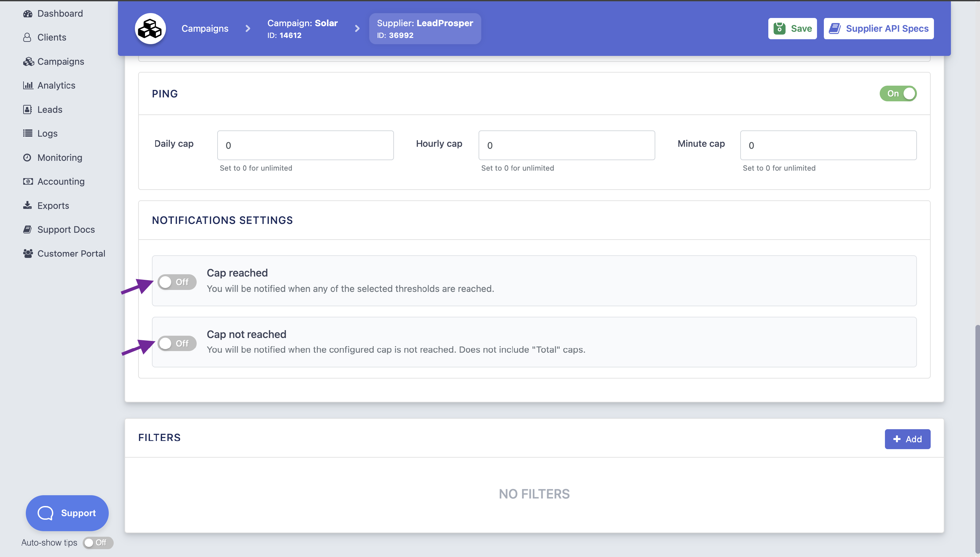
Task: Click the chevron after Campaigns breadcrumb
Action: click(248, 28)
